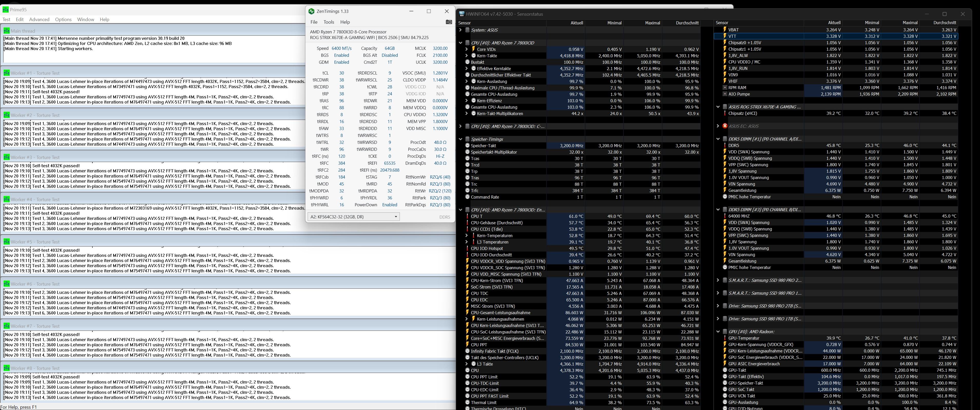Open the File menu in ZenTimings
The image size is (980, 410).
click(x=314, y=22)
